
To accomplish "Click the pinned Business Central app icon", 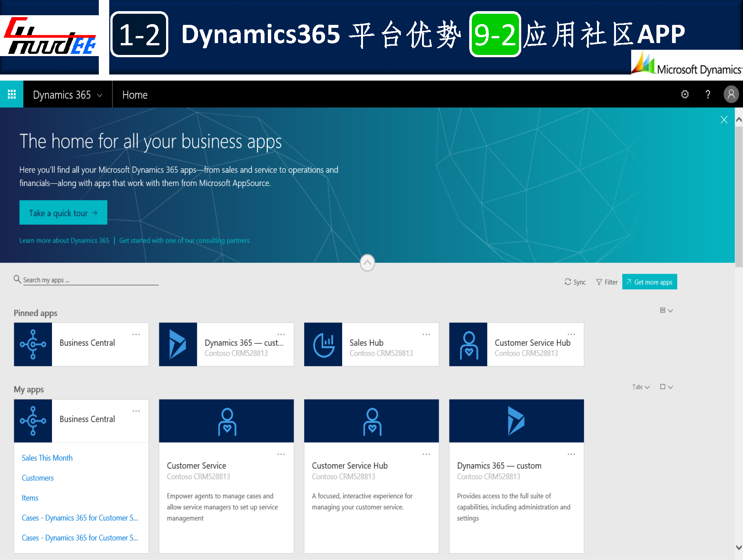I will pyautogui.click(x=33, y=344).
